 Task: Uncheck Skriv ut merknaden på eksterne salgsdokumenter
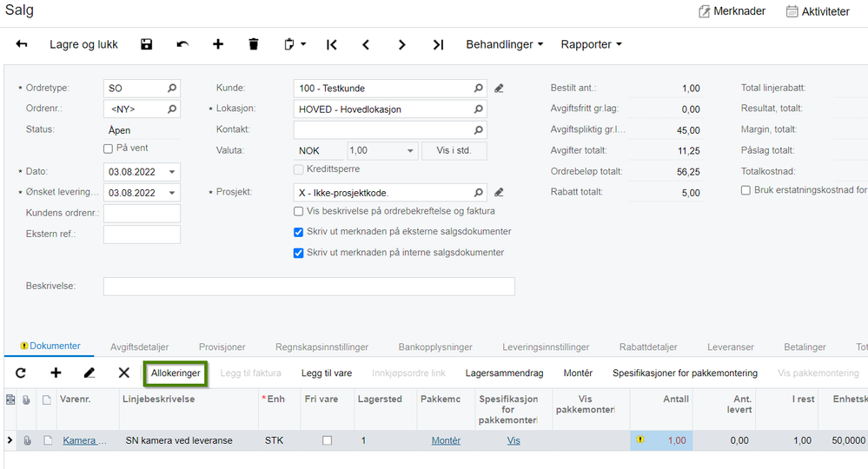(x=298, y=232)
